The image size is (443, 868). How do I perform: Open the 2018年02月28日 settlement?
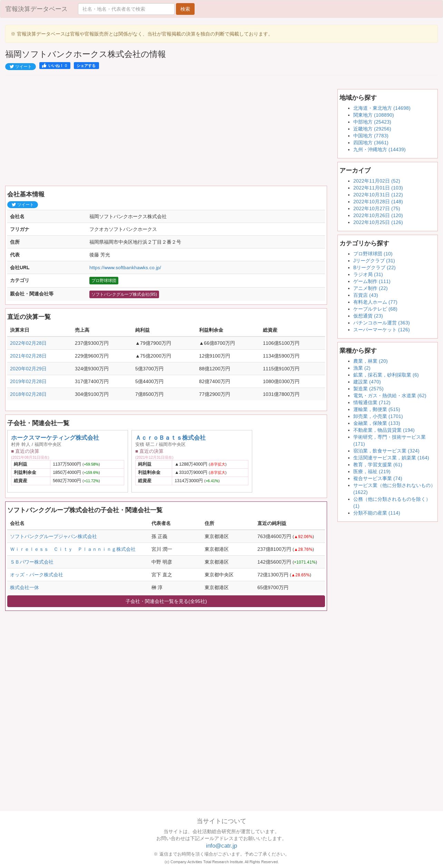pos(28,394)
